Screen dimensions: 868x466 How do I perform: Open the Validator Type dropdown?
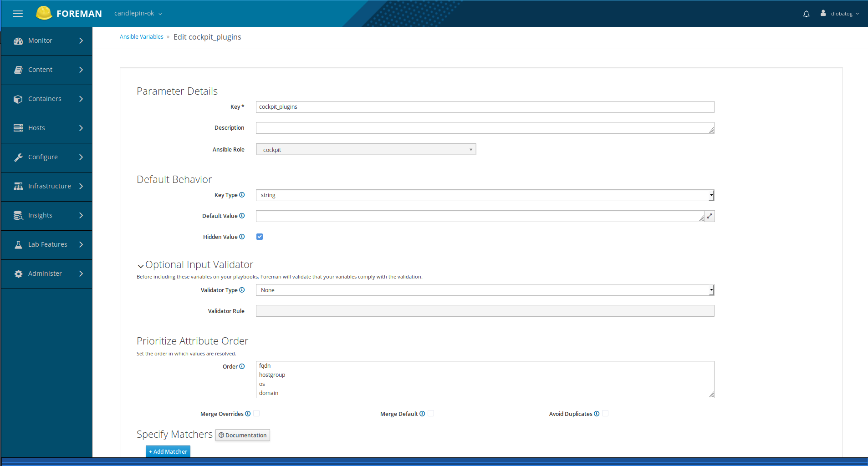(485, 290)
